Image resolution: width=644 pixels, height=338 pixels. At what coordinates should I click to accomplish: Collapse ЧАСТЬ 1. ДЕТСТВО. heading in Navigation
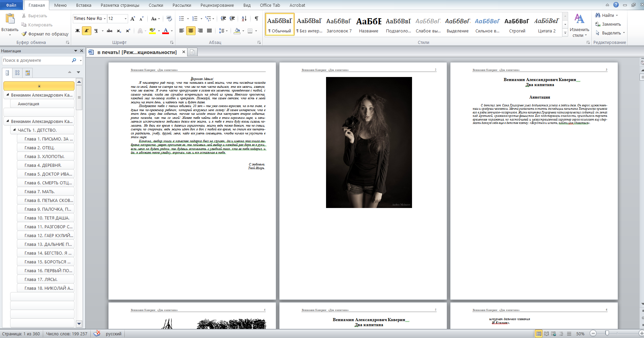[14, 130]
